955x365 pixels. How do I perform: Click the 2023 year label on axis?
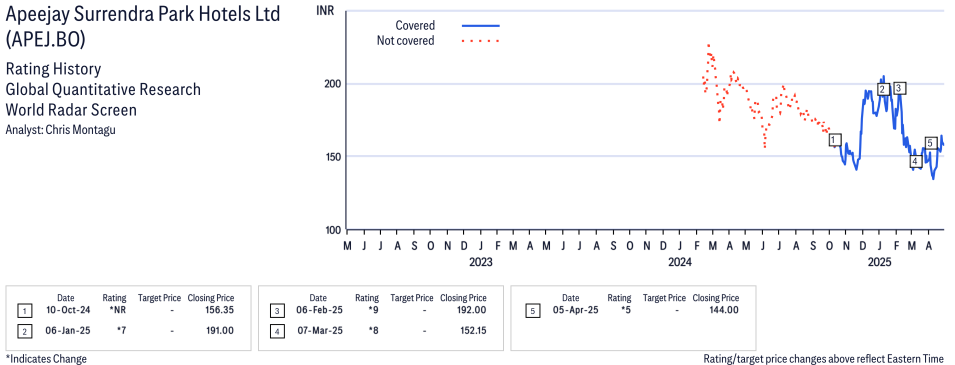481,263
